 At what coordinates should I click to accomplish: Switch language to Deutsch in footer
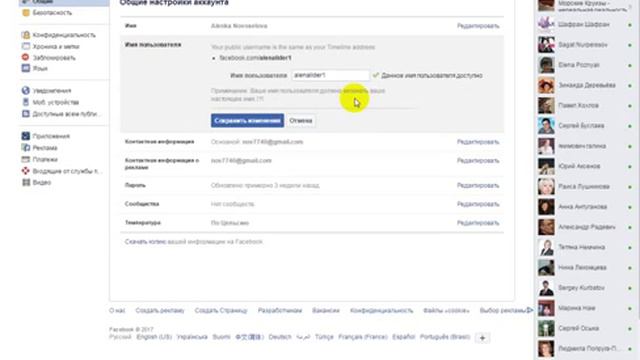click(x=280, y=337)
